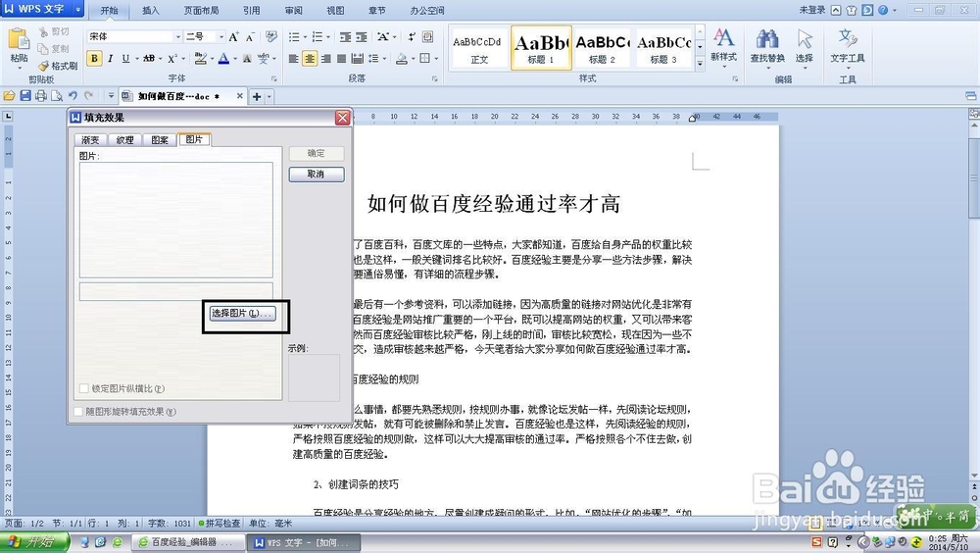
Task: Undo last action with arrow icon
Action: pos(73,96)
